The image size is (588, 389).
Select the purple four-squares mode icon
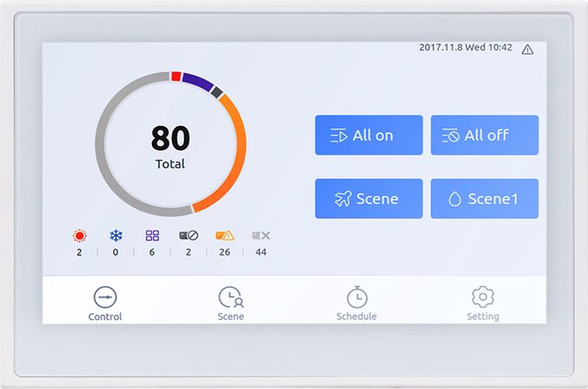pos(152,236)
